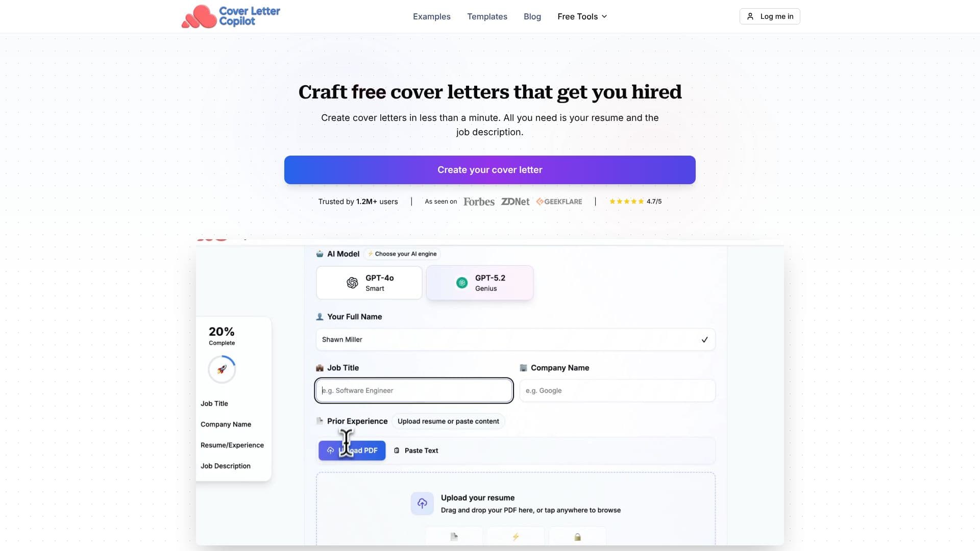The height and width of the screenshot is (551, 980).
Task: Click the chevron arrow beside Free Tools
Action: point(604,16)
